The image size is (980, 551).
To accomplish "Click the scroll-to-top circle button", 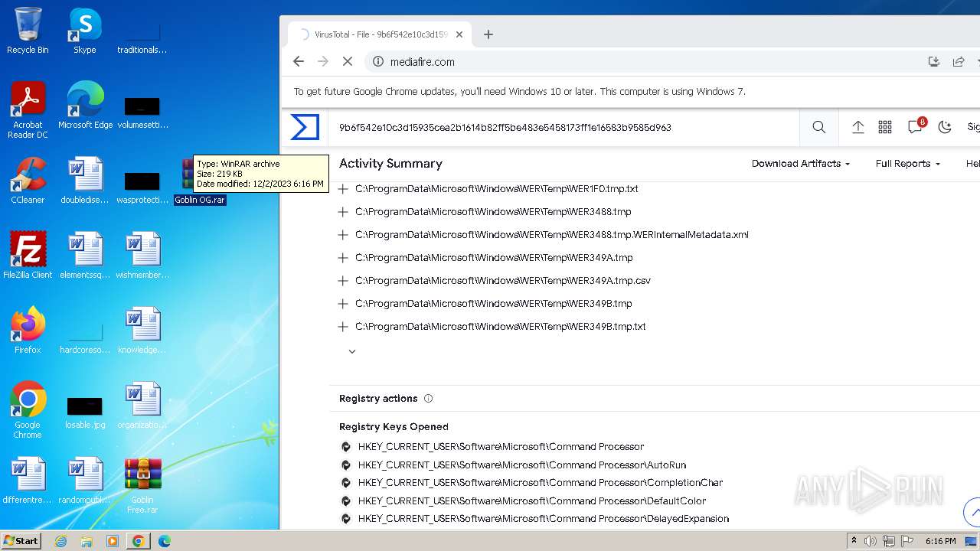I will [973, 511].
